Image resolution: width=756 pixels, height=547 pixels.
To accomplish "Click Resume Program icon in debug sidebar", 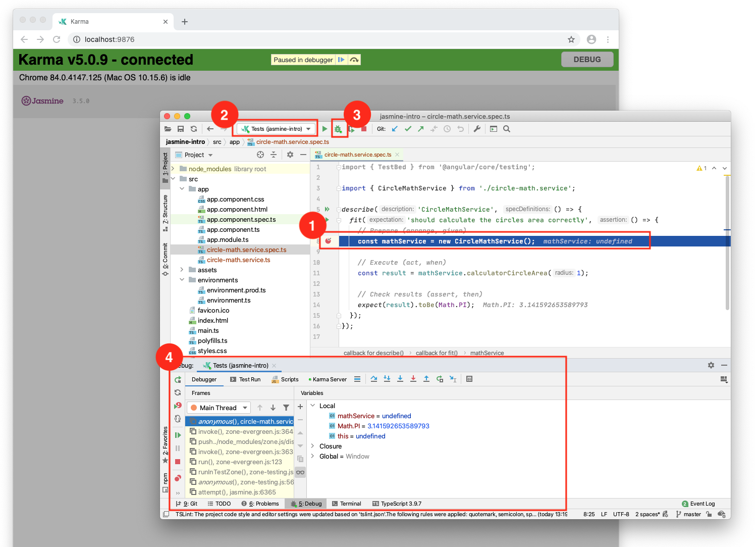I will tap(178, 435).
